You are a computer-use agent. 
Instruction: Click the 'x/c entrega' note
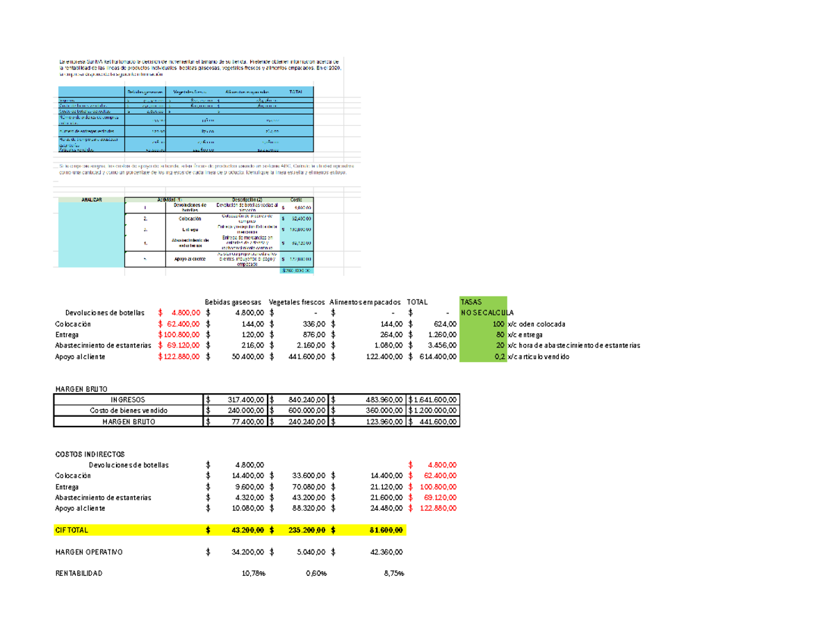pos(525,334)
